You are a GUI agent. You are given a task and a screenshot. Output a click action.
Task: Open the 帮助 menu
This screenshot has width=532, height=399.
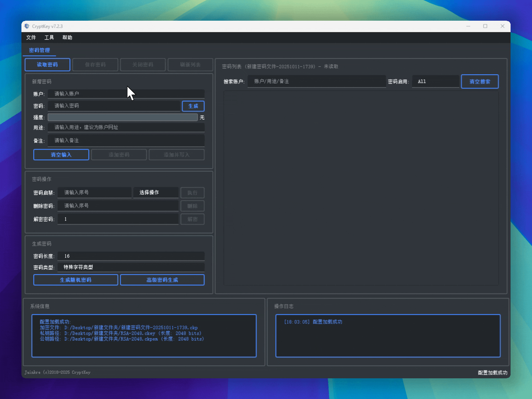click(67, 38)
